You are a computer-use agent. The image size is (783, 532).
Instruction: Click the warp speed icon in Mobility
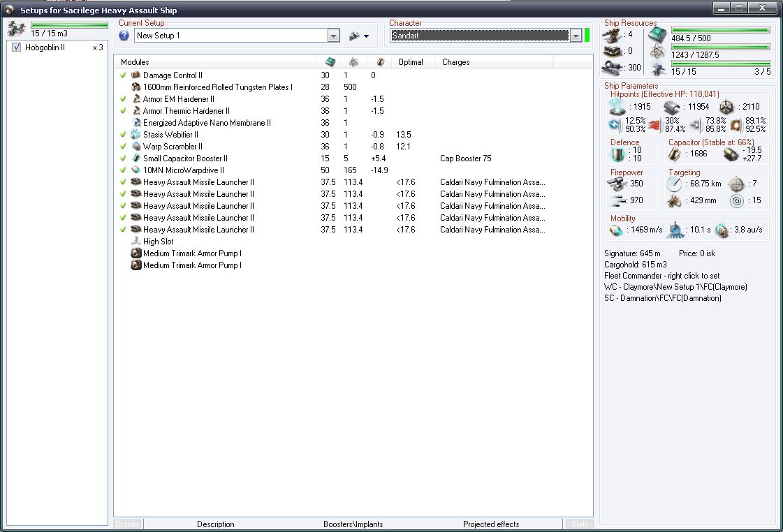(x=722, y=230)
